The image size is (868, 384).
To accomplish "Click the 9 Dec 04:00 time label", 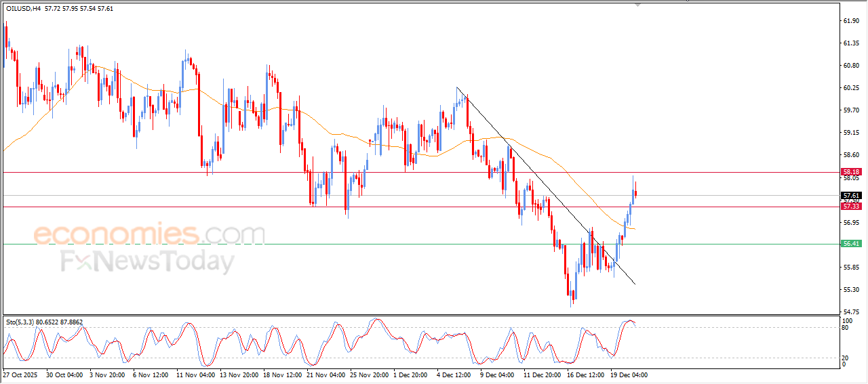I will (498, 374).
